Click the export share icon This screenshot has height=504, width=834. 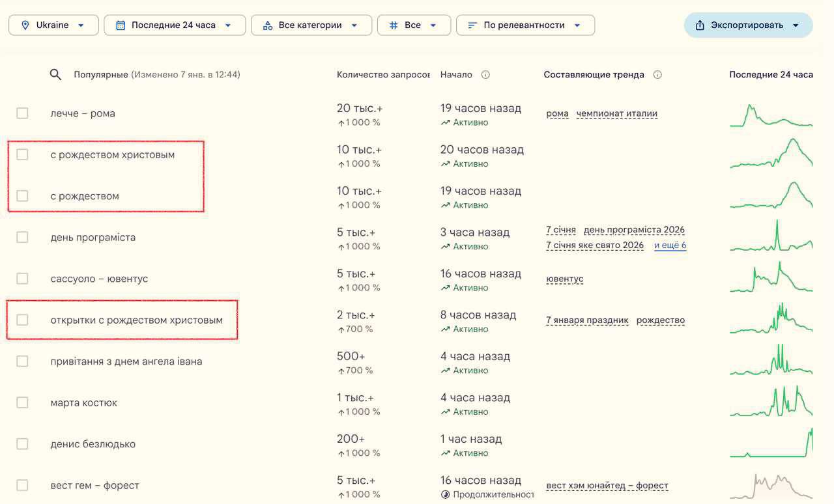[700, 25]
